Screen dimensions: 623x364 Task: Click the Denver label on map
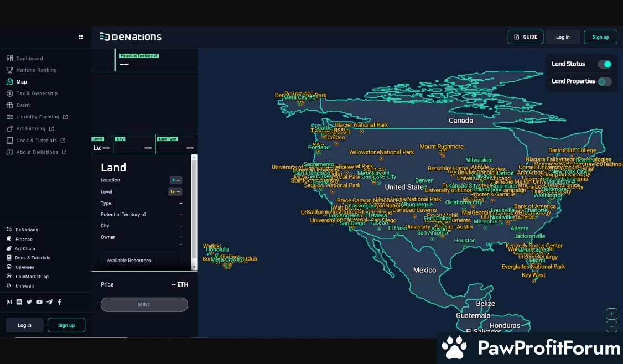coord(424,180)
